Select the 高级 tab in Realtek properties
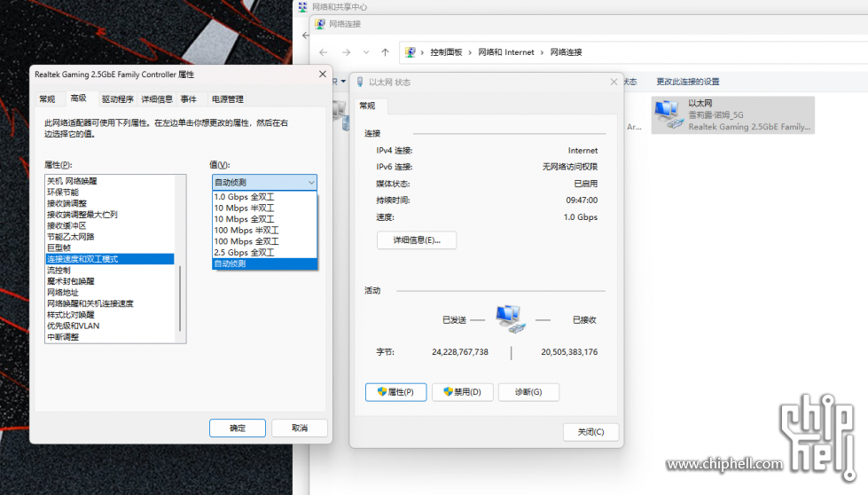The height and width of the screenshot is (495, 868). [79, 98]
